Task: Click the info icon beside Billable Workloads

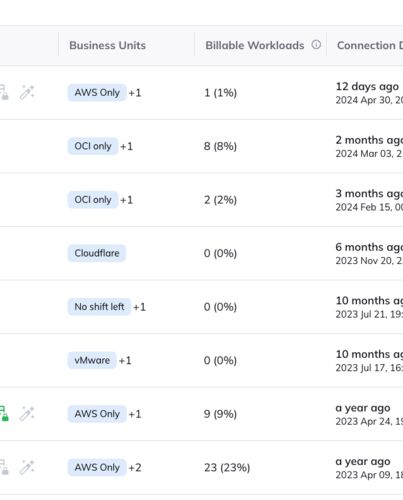Action: click(x=316, y=45)
